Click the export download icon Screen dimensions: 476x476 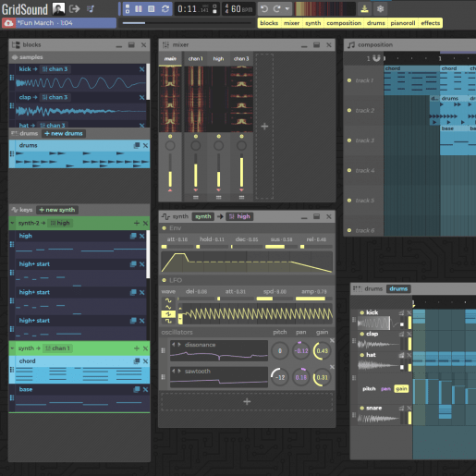pyautogui.click(x=365, y=9)
